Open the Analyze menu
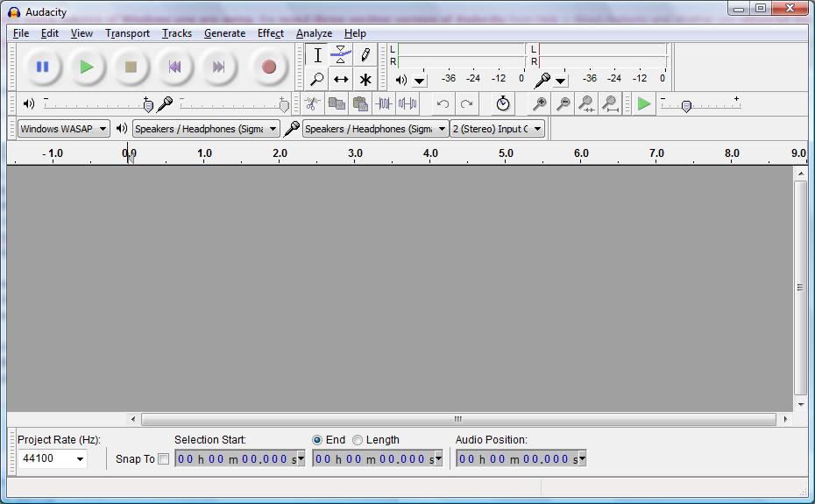 314,33
